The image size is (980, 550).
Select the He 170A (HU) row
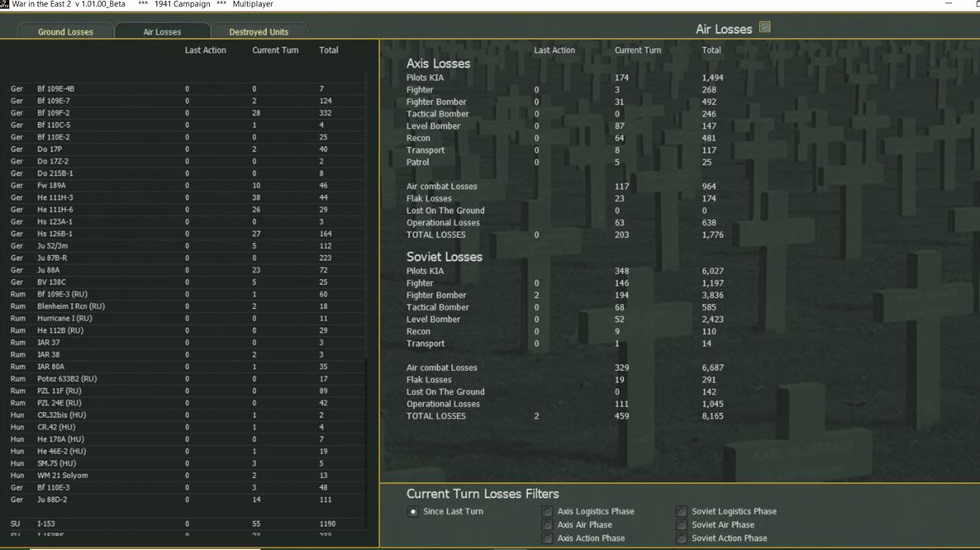(186, 439)
